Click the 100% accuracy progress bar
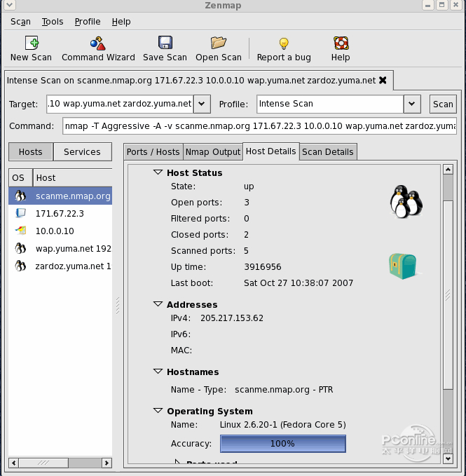 283,444
